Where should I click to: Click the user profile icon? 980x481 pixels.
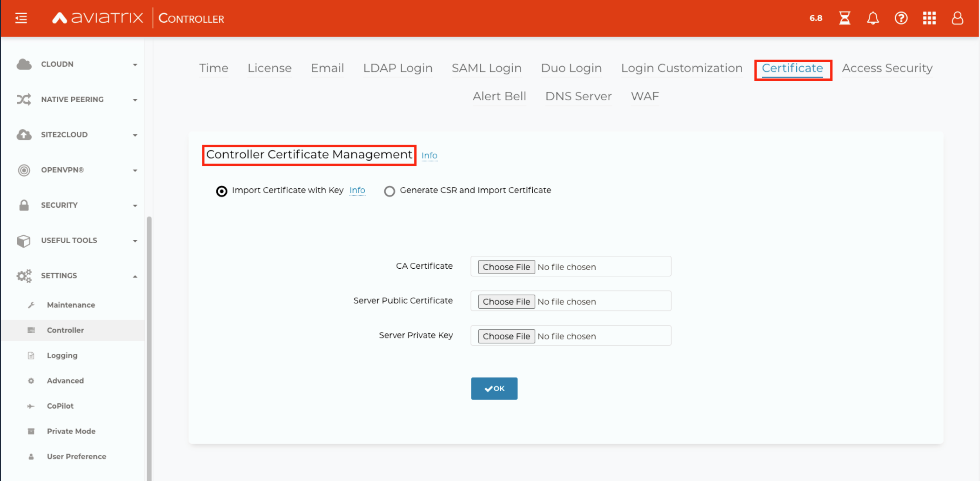957,18
